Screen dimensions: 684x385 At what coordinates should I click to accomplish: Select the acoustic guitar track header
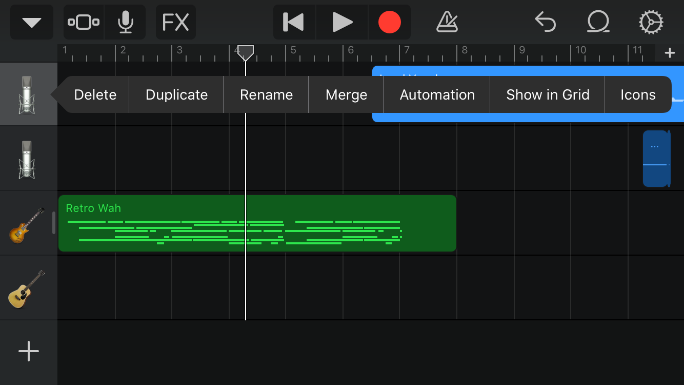[x=27, y=289]
